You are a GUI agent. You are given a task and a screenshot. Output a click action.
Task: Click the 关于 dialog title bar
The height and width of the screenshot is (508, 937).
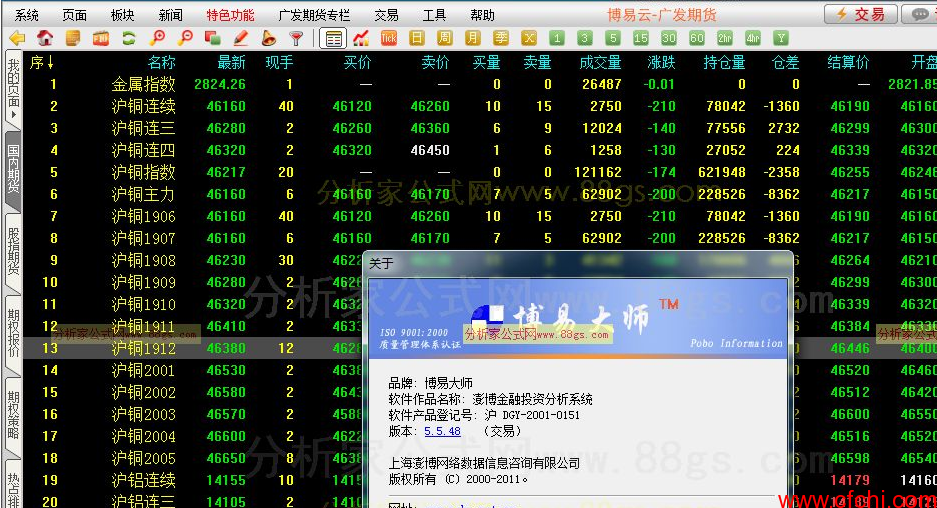pos(578,264)
